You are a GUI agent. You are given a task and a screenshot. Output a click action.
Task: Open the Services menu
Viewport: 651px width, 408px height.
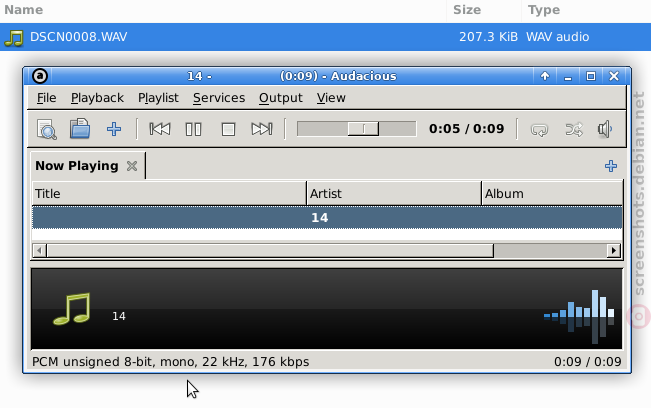pyautogui.click(x=219, y=98)
